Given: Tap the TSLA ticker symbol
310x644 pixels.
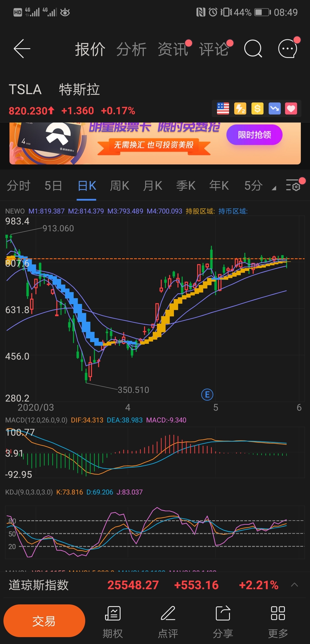Looking at the screenshot, I should (25, 90).
